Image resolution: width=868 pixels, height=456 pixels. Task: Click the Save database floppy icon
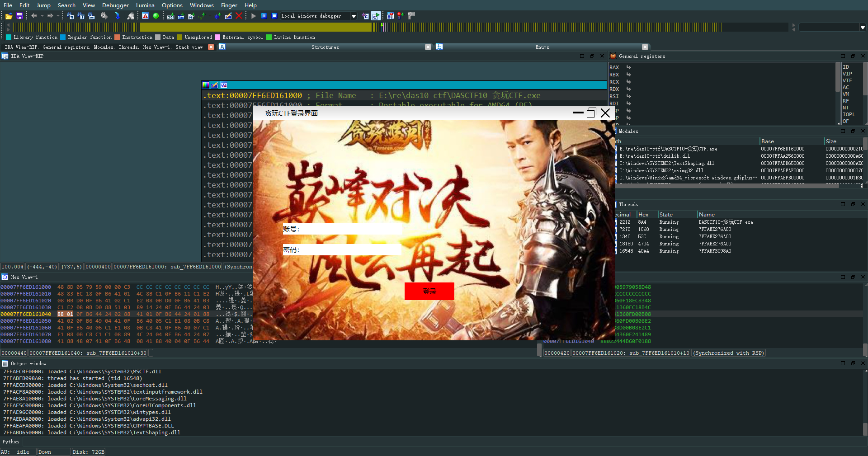pos(19,16)
